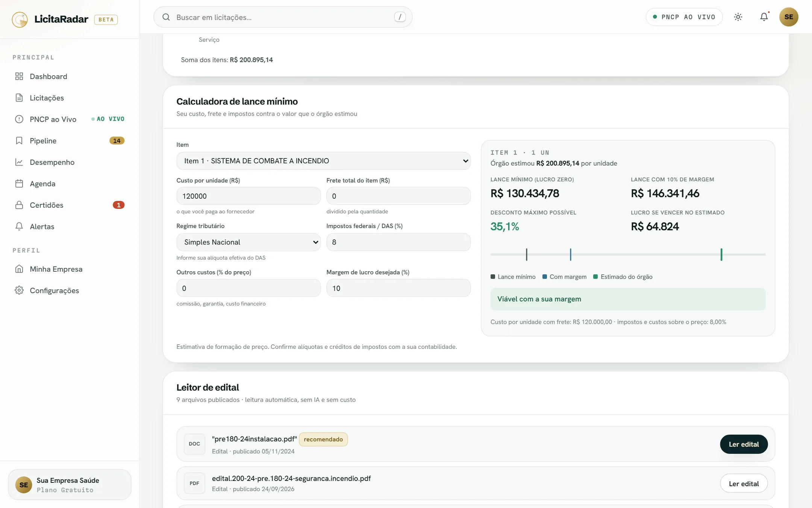Click the PNCP AO VIVO status pill
The width and height of the screenshot is (812, 508).
(x=684, y=17)
